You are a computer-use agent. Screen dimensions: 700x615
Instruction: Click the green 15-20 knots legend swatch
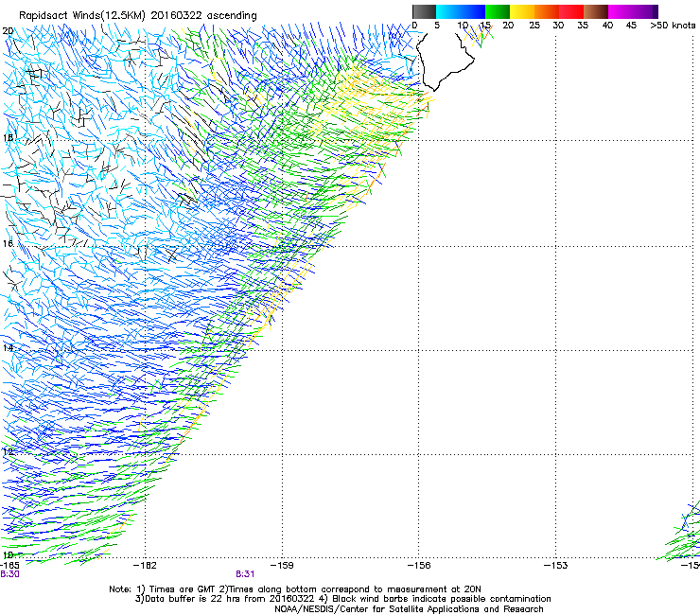(x=498, y=11)
